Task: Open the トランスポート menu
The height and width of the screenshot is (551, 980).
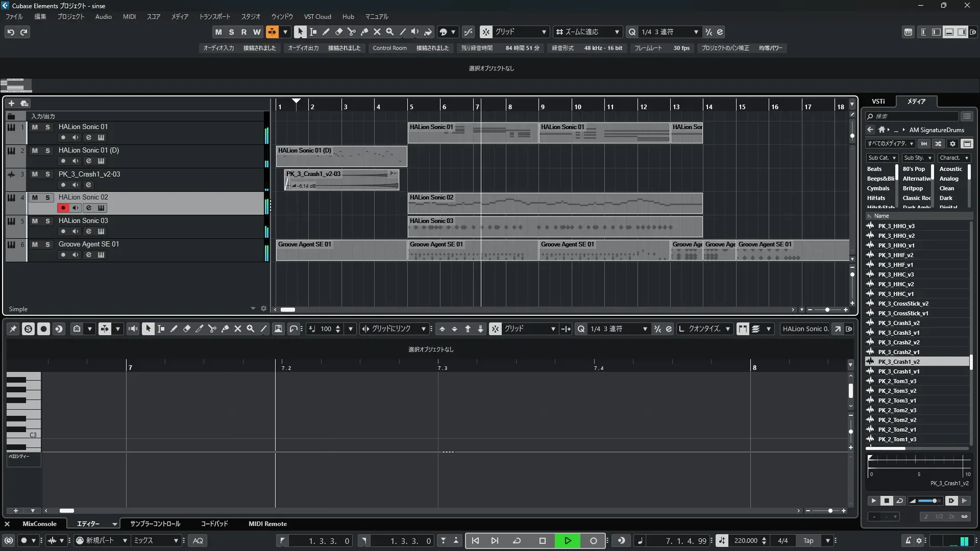Action: (214, 17)
